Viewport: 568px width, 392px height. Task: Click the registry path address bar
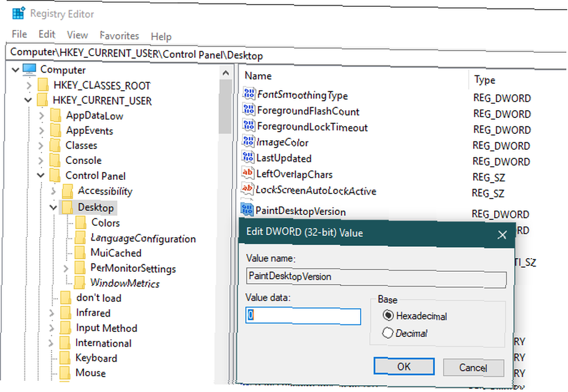coord(286,56)
